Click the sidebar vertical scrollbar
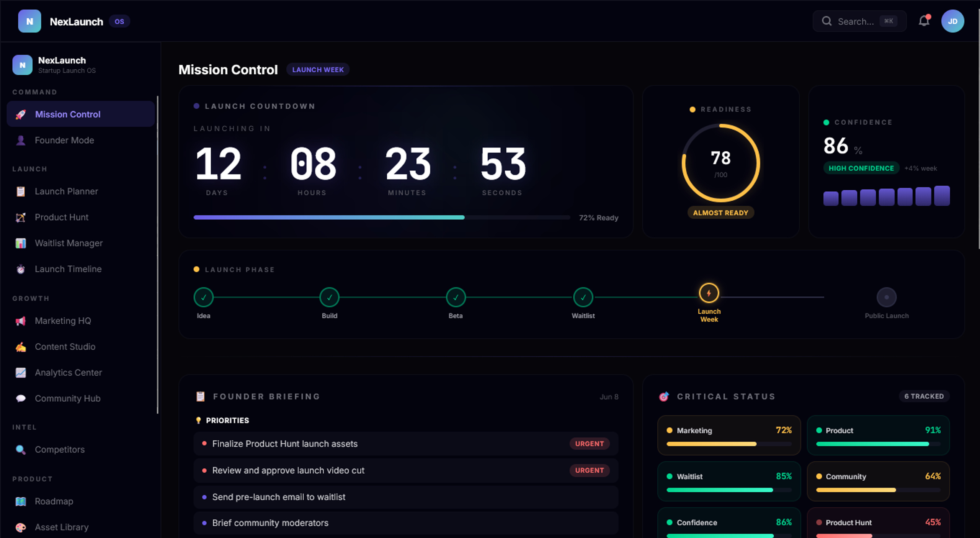 157,255
